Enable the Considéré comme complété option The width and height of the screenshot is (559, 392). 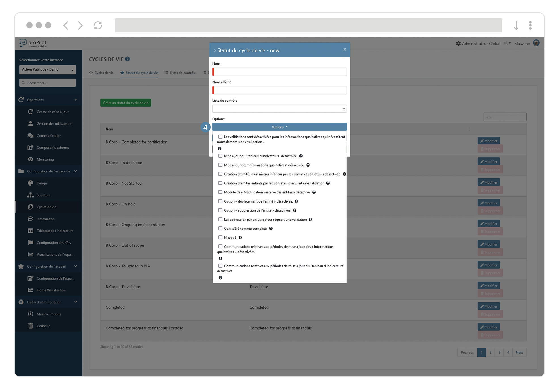coord(221,228)
